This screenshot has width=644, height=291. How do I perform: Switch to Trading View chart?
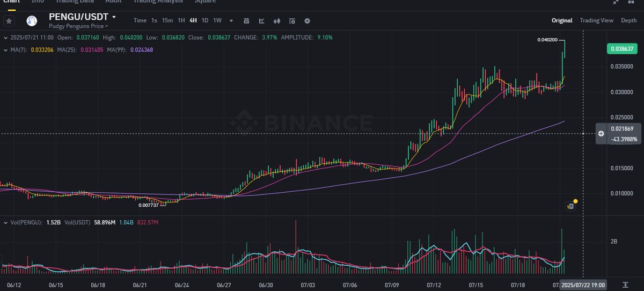pos(596,20)
